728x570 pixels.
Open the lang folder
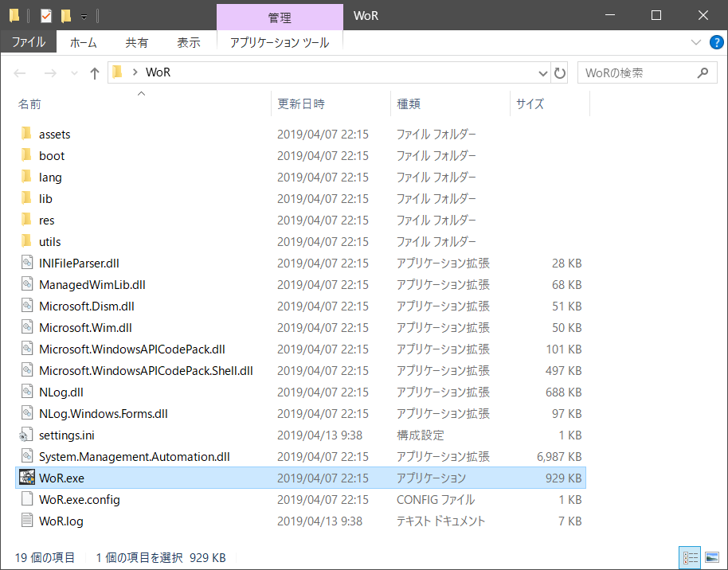click(49, 177)
